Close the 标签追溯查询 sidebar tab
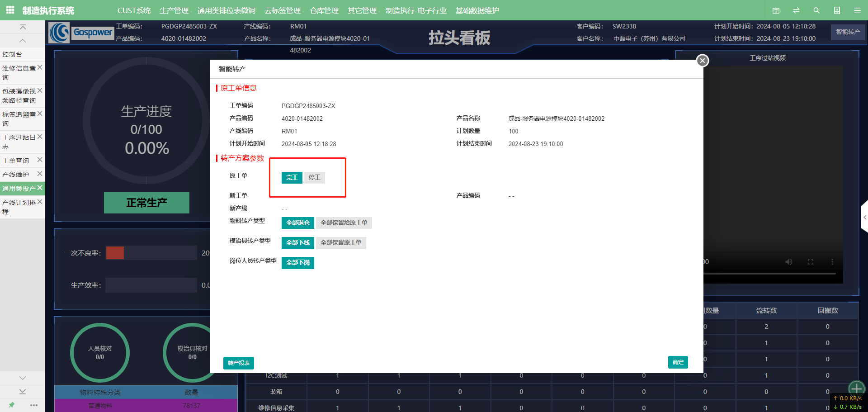Screen dimensions: 868x412 coord(40,114)
